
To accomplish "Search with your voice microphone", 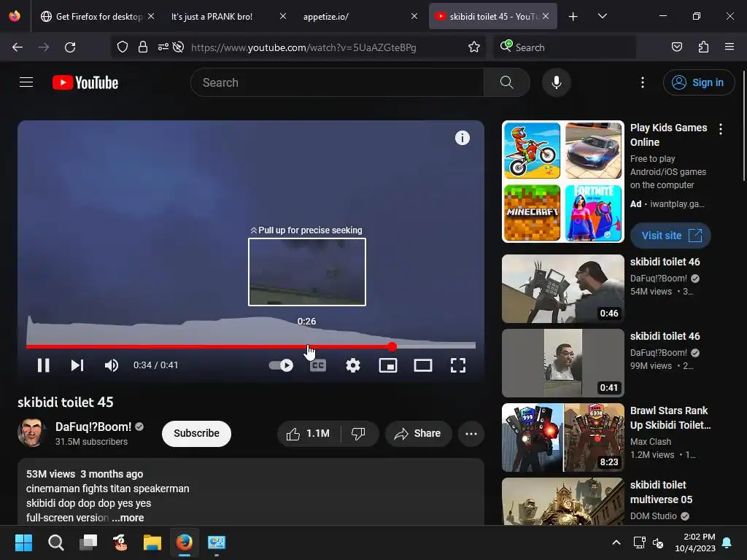I will (x=556, y=82).
